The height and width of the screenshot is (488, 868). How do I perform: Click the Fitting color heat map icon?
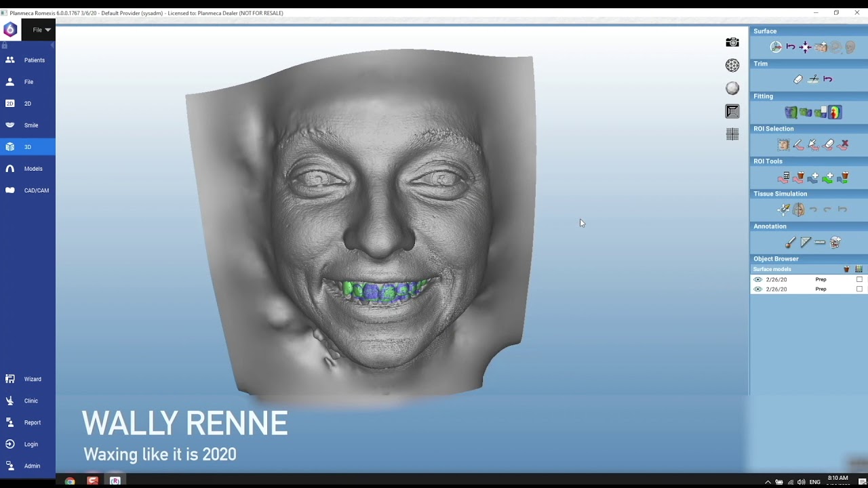coord(835,112)
